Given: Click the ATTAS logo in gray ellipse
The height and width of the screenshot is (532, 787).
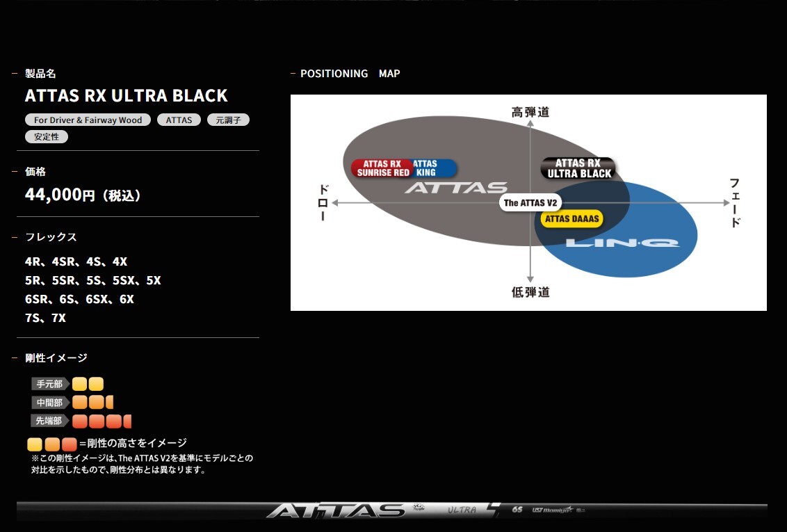Looking at the screenshot, I should pyautogui.click(x=456, y=188).
